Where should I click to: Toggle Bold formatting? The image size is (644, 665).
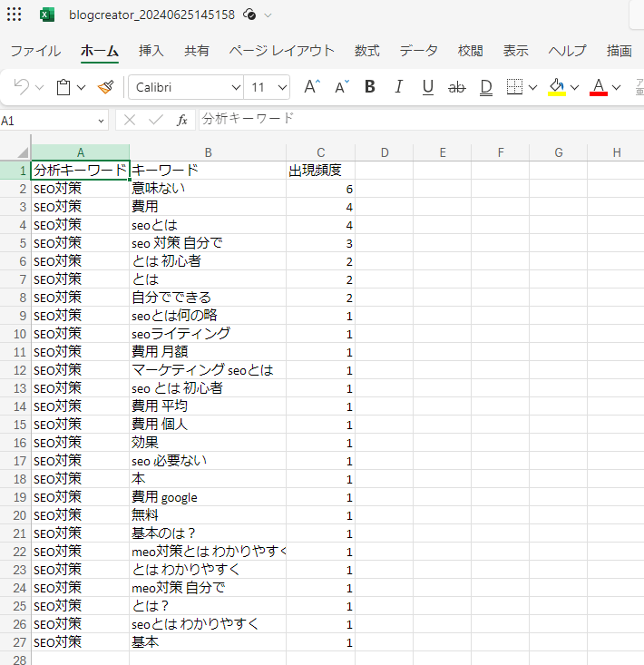pyautogui.click(x=369, y=87)
